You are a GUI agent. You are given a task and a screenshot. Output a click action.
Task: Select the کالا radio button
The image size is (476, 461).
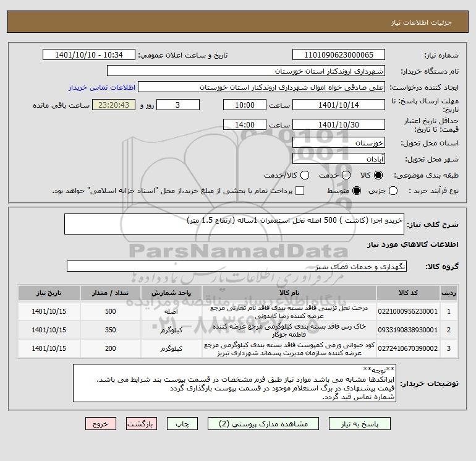tap(378, 175)
